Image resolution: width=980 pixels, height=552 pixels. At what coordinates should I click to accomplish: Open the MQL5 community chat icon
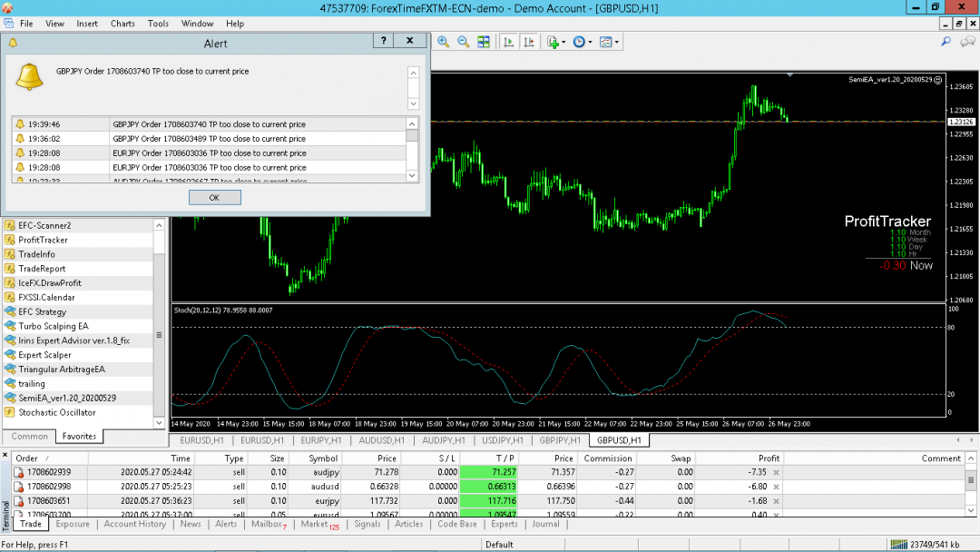pos(968,42)
